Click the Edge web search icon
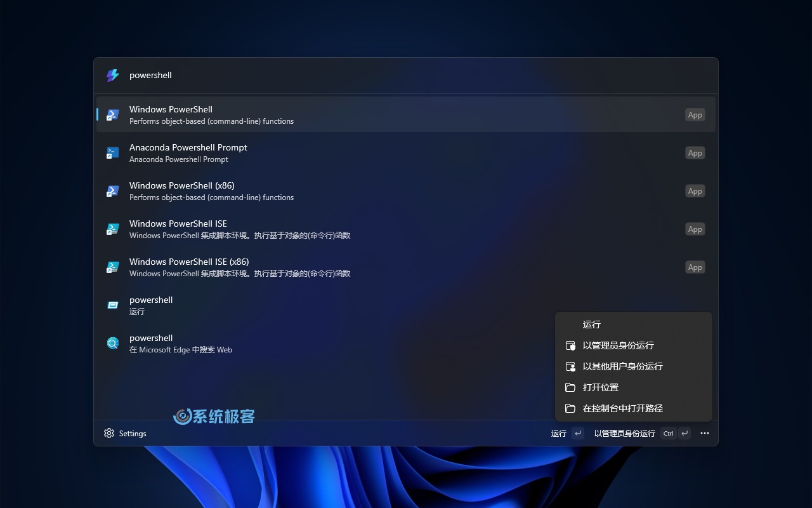 112,344
